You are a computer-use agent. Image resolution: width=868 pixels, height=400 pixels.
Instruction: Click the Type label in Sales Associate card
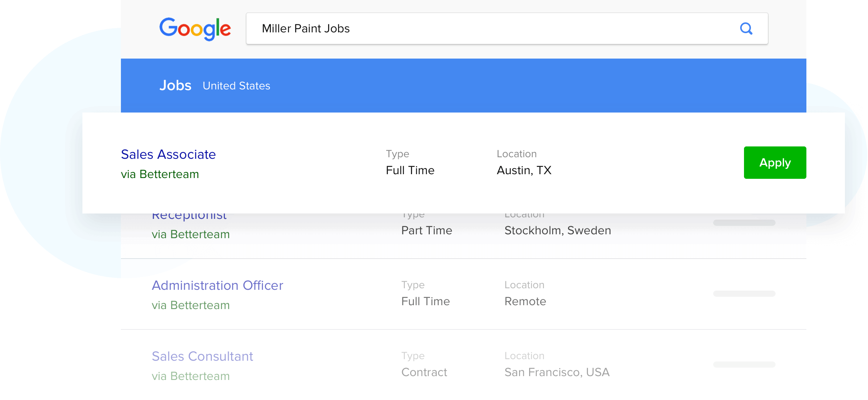coord(397,154)
